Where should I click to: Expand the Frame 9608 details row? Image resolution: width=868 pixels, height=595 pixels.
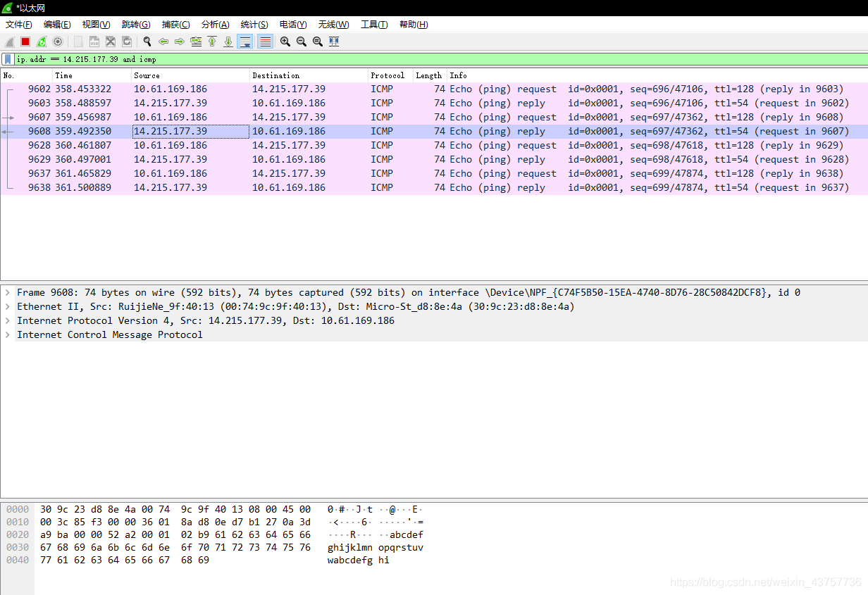(7, 292)
